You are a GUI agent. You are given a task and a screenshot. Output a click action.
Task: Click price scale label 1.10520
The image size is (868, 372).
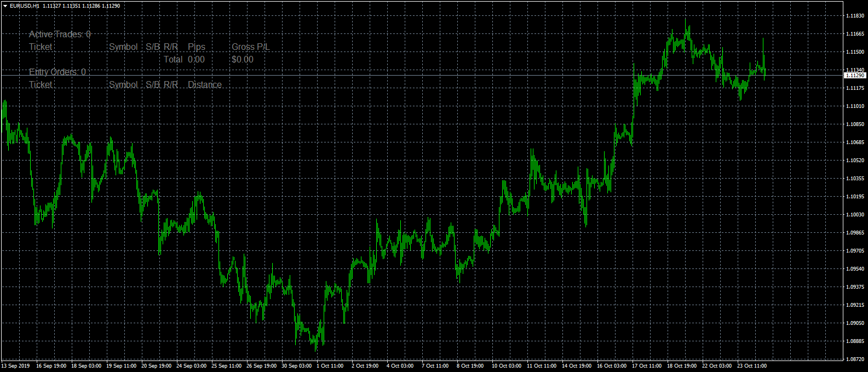(855, 161)
